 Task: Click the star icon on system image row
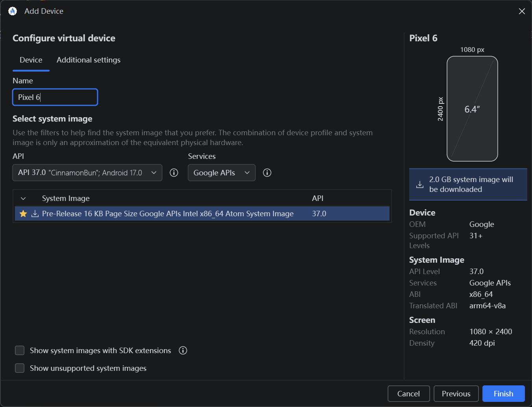tap(23, 214)
